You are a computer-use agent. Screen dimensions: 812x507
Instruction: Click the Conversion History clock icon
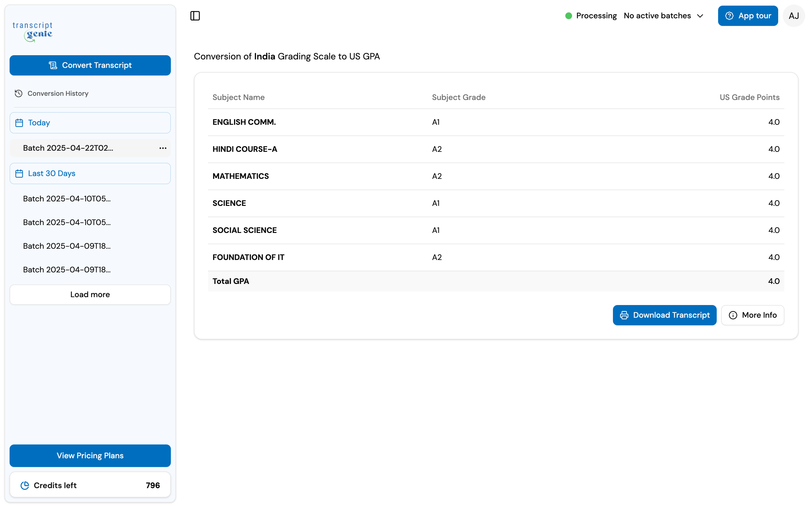coord(18,94)
